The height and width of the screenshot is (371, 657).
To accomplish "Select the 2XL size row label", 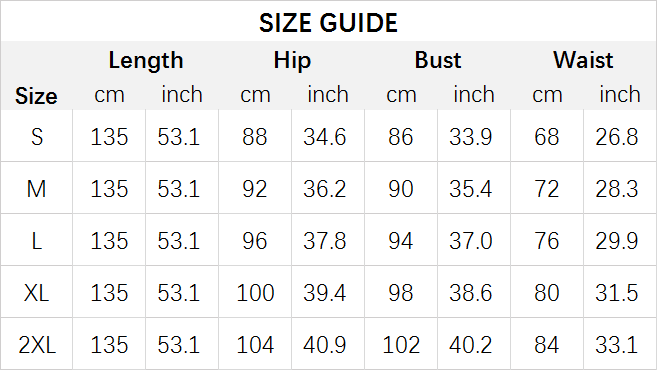I will click(37, 345).
